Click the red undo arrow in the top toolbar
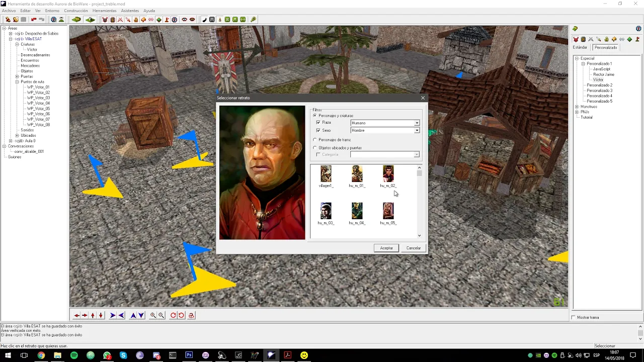 click(34, 20)
